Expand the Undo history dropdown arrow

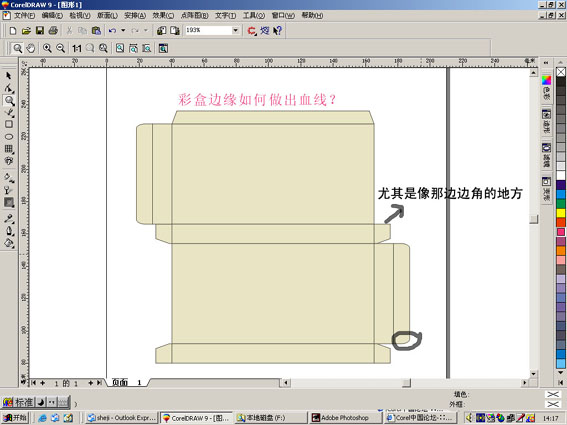tap(123, 30)
